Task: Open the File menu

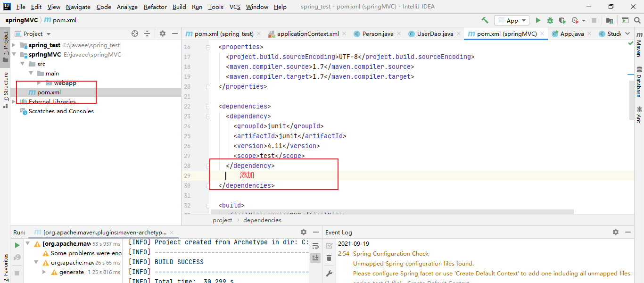Action: tap(21, 7)
